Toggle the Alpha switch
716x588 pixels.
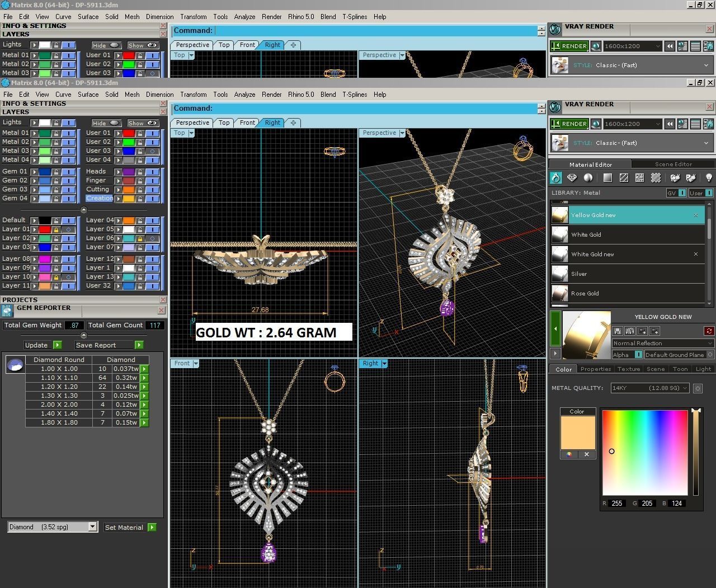click(x=638, y=355)
